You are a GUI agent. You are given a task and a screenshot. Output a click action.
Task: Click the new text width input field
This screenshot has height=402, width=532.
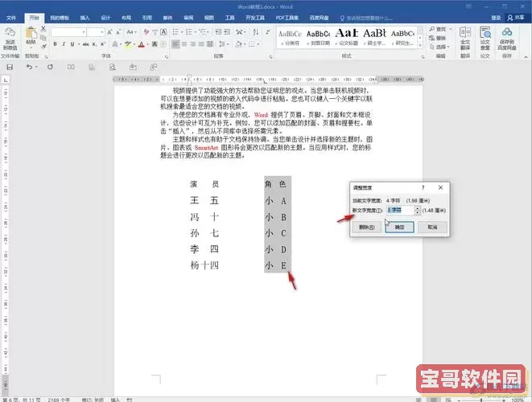click(400, 211)
